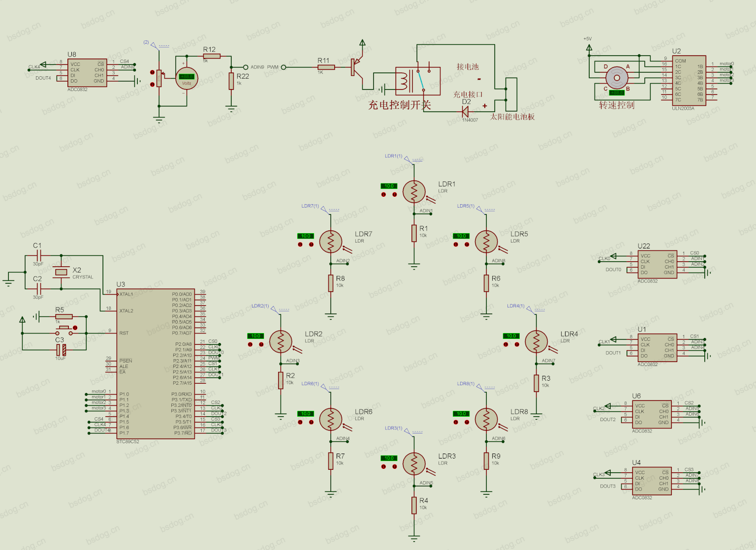Click the left red adjuster dot of LDR2
The image size is (756, 550).
[250, 344]
